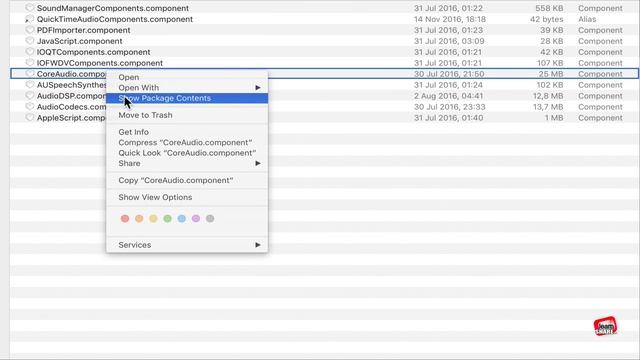Click the 1 MB size value
The width and height of the screenshot is (640, 360).
(x=554, y=118)
